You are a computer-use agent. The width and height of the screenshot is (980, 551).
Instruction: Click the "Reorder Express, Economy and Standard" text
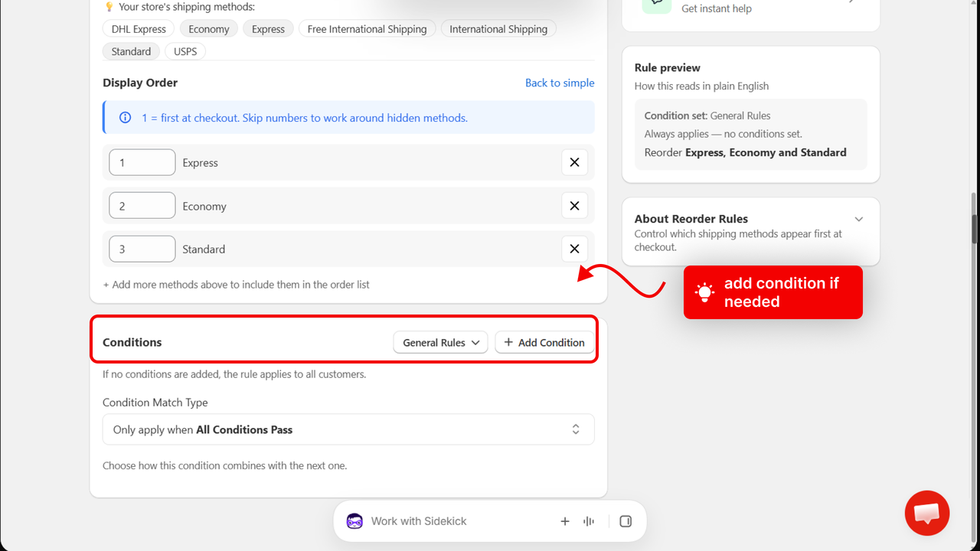coord(746,152)
